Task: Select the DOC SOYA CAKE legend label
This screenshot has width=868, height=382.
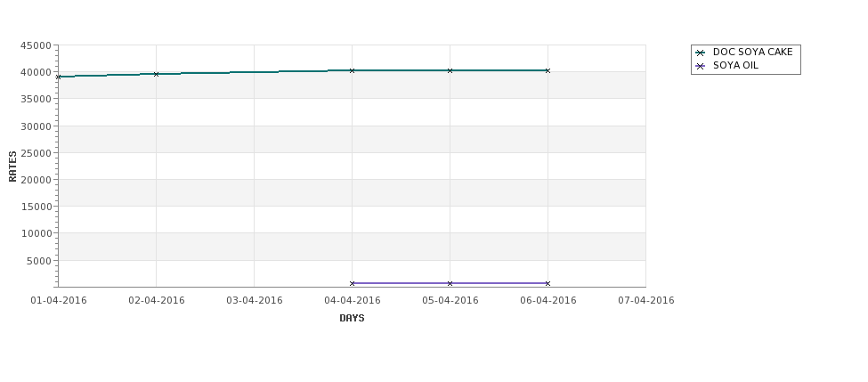Action: click(752, 53)
